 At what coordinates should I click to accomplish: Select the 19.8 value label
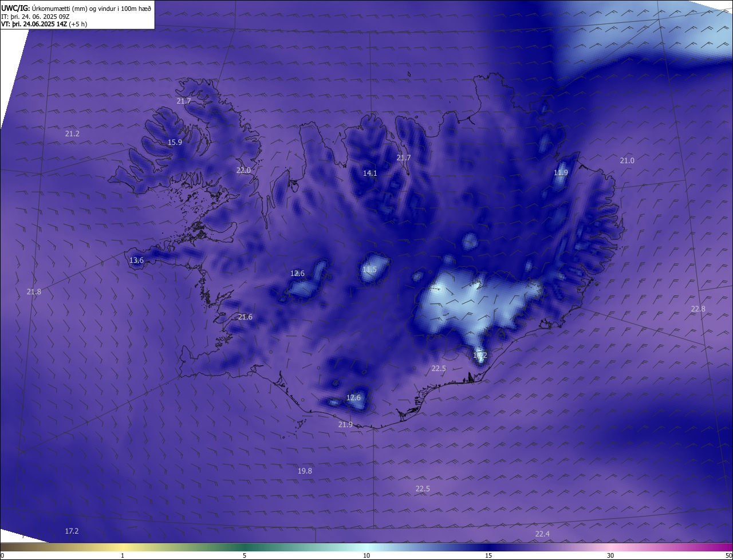[305, 471]
